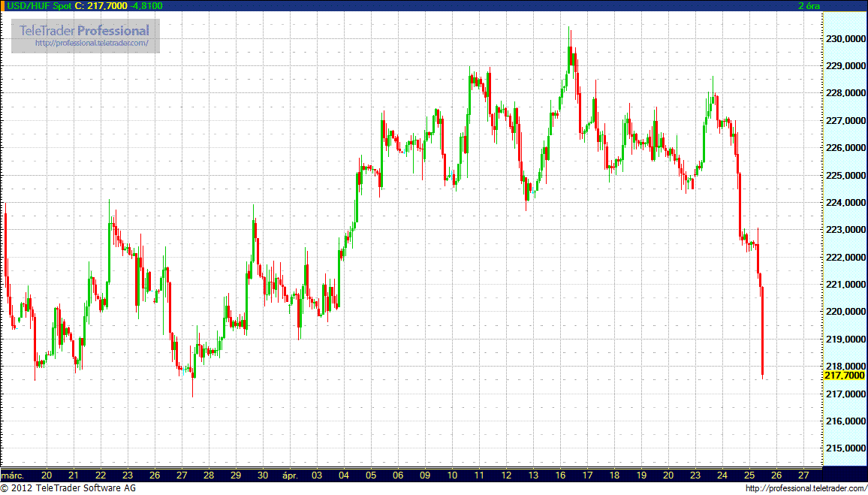Click the 222,0000 price axis label
The image size is (868, 495).
(x=846, y=258)
